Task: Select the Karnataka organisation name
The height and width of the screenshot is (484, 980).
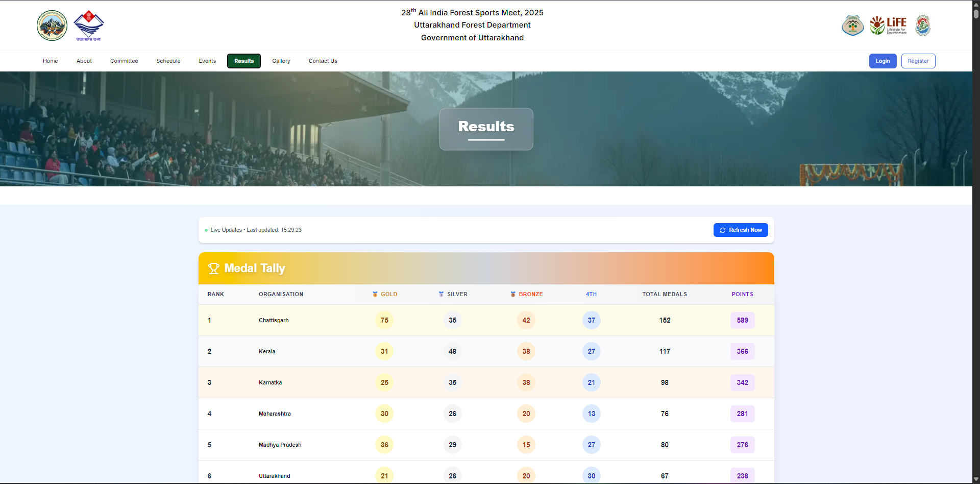Action: (x=271, y=382)
